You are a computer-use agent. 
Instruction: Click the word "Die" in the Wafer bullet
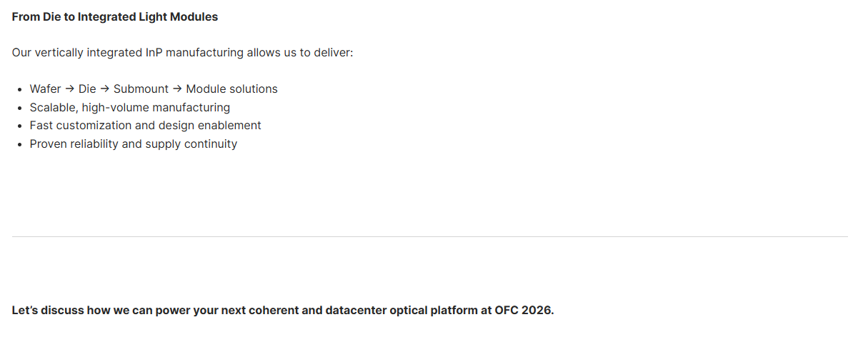click(87, 89)
